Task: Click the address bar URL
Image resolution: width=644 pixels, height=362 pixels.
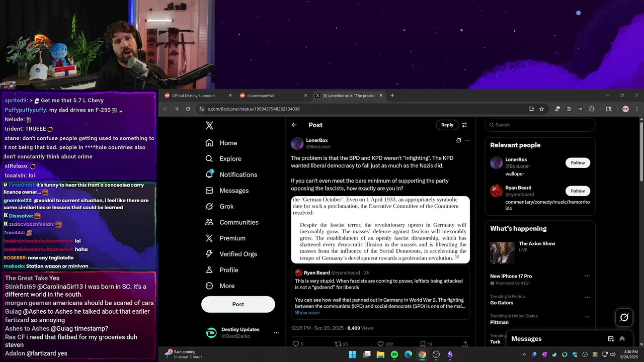Action: 254,109
